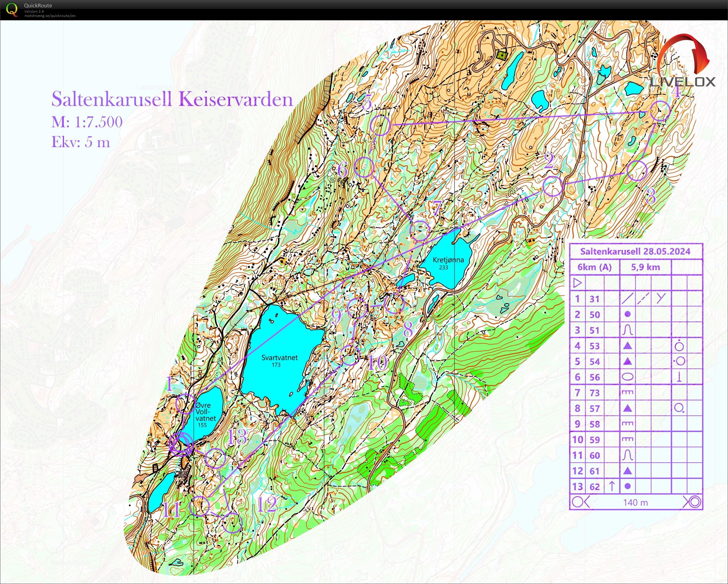The image size is (728, 584).
Task: Click control circle 5 on the map
Action: point(380,125)
